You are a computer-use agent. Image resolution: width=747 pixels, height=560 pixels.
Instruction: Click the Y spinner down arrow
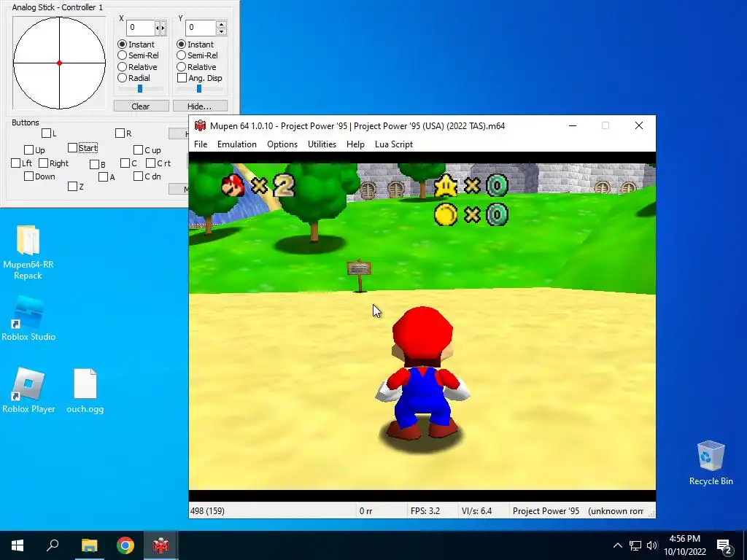click(x=221, y=31)
